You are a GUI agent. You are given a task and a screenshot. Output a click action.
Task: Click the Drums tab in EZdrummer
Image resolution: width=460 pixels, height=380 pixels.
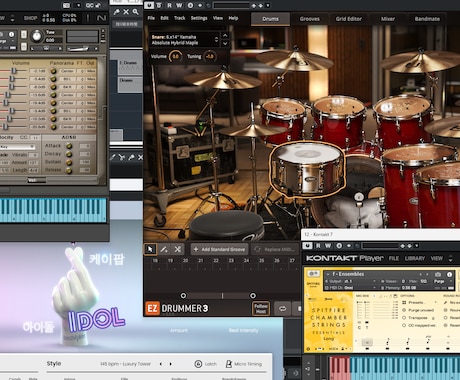(270, 19)
